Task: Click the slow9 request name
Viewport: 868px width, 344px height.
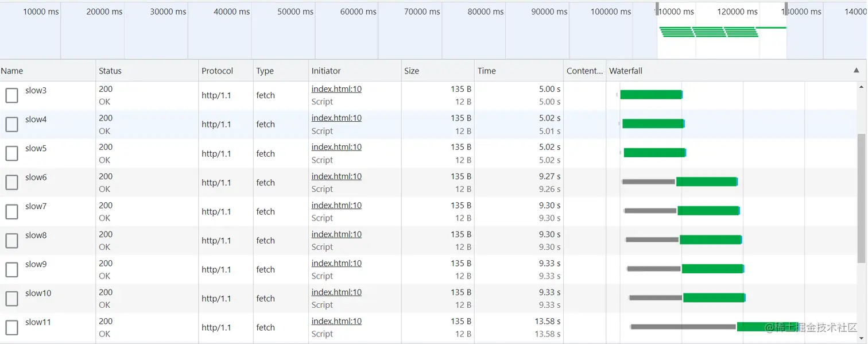Action: 36,264
